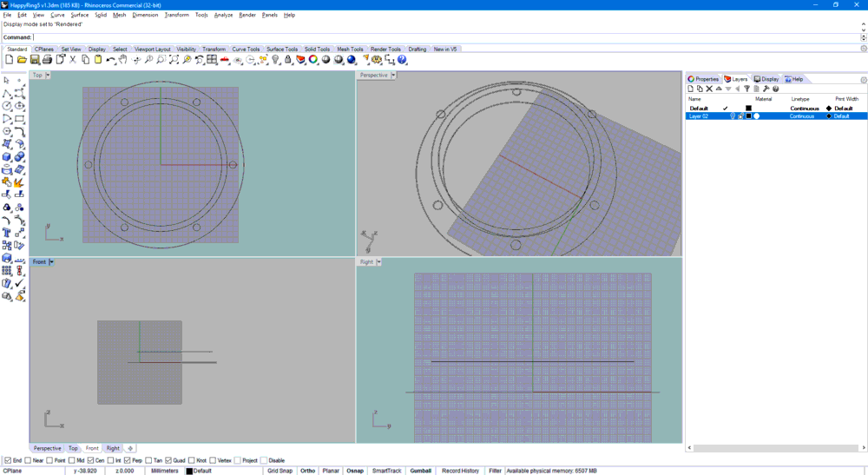This screenshot has height=475, width=868.
Task: Toggle the Quad osnap checkbox
Action: click(x=168, y=460)
